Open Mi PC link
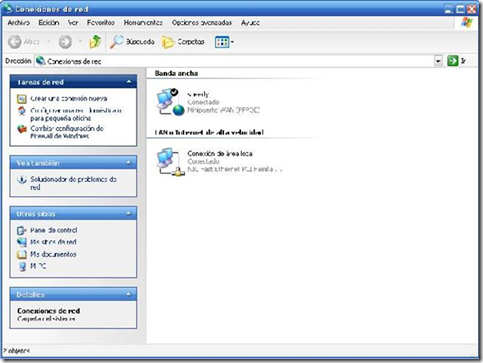The height and width of the screenshot is (363, 483). click(38, 266)
